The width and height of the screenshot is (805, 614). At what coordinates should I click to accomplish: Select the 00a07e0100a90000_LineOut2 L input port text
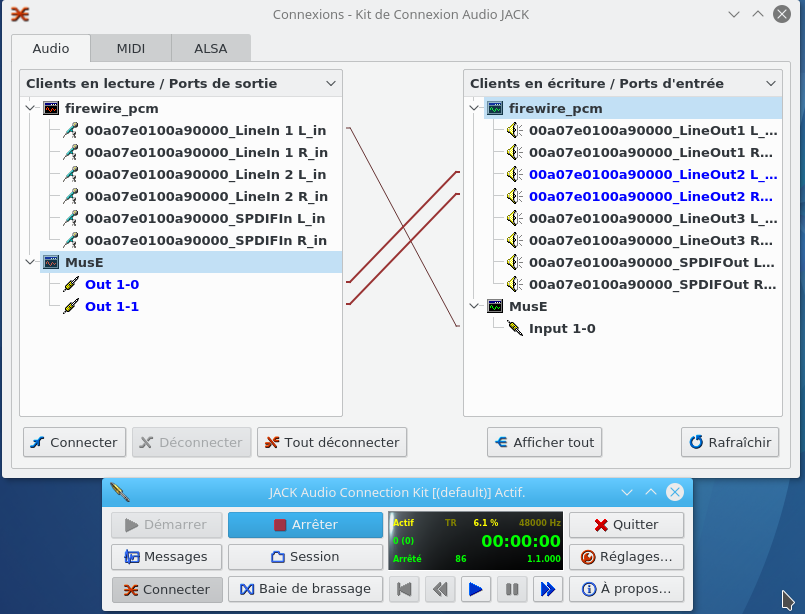coord(653,175)
